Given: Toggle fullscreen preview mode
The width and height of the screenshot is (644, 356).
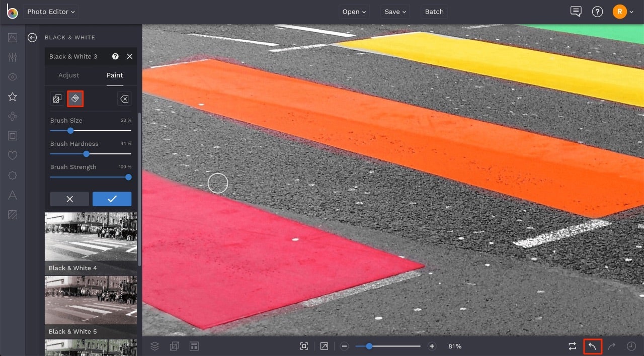Looking at the screenshot, I should (324, 346).
